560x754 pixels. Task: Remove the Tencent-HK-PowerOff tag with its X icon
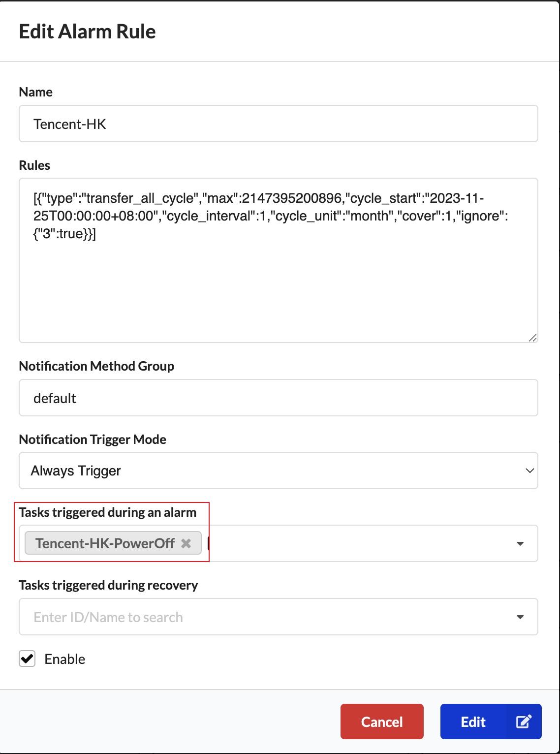click(186, 543)
